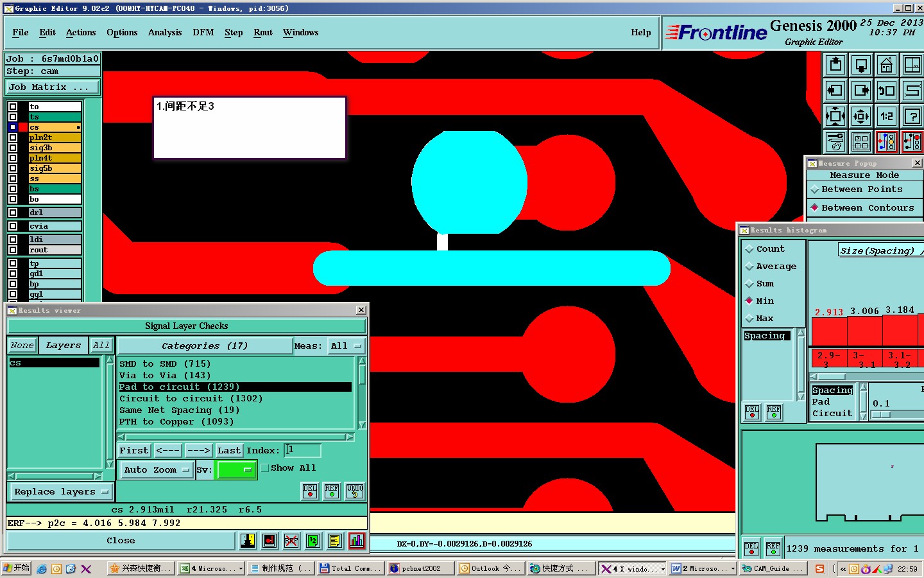Click the yellow notes page icon
Image resolution: width=924 pixels, height=578 pixels.
pyautogui.click(x=335, y=541)
